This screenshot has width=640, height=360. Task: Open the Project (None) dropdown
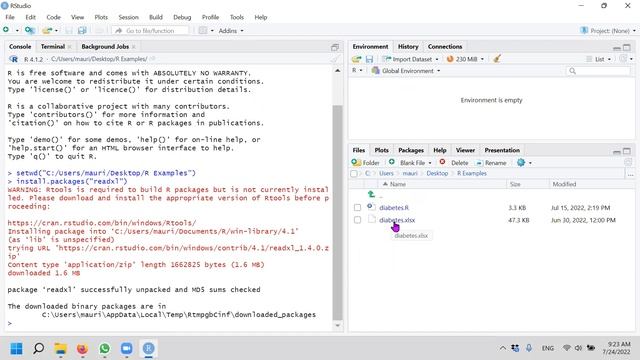pos(608,31)
